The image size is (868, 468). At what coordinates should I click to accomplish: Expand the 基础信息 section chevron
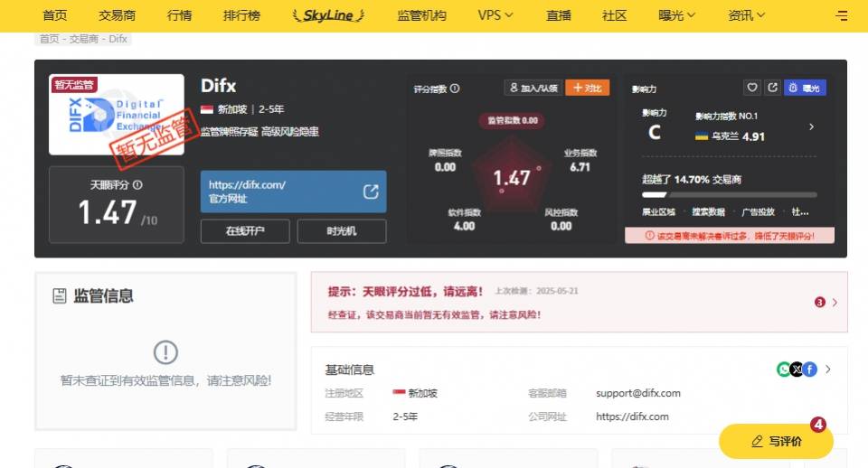[x=827, y=370]
